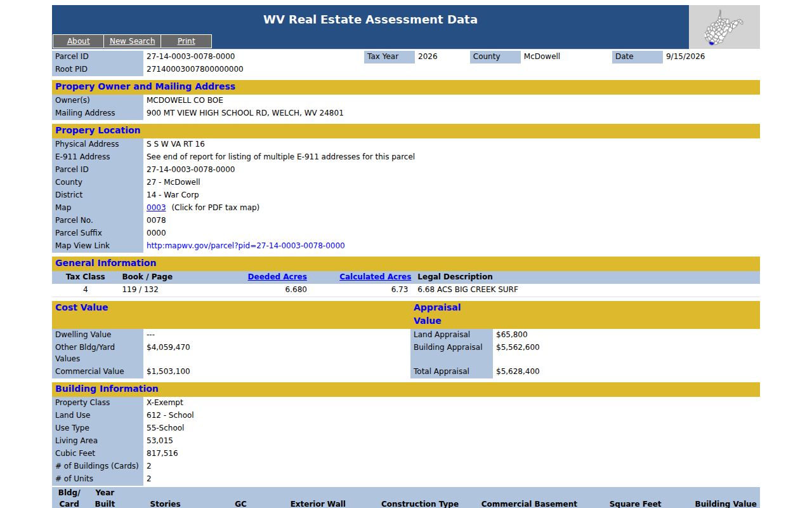Open the About page
The image size is (812, 508).
(x=78, y=41)
